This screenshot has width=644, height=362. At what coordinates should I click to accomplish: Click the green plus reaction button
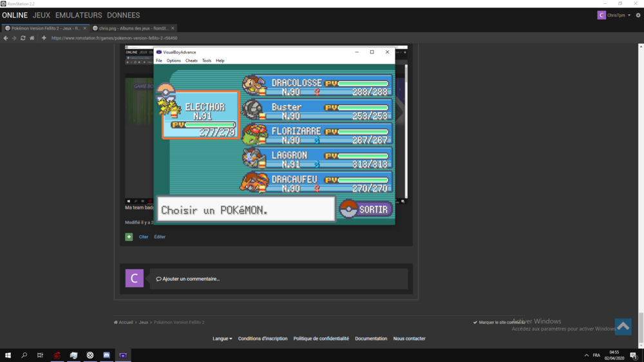coord(129,237)
